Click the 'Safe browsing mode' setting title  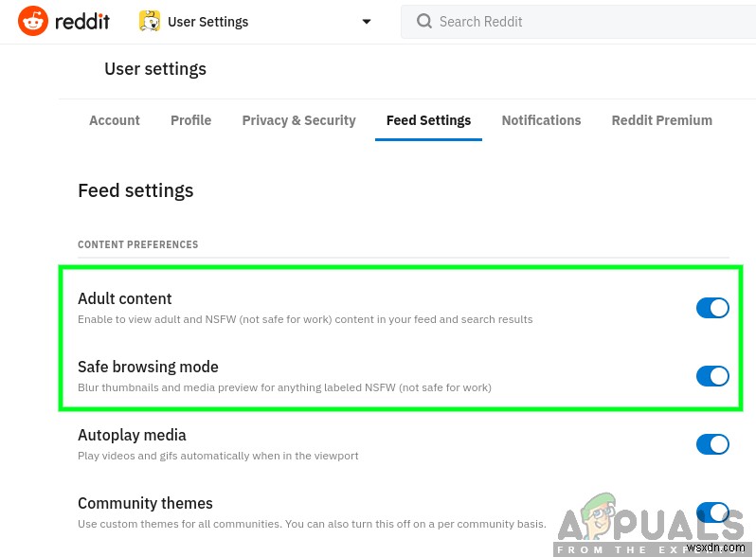pyautogui.click(x=148, y=367)
